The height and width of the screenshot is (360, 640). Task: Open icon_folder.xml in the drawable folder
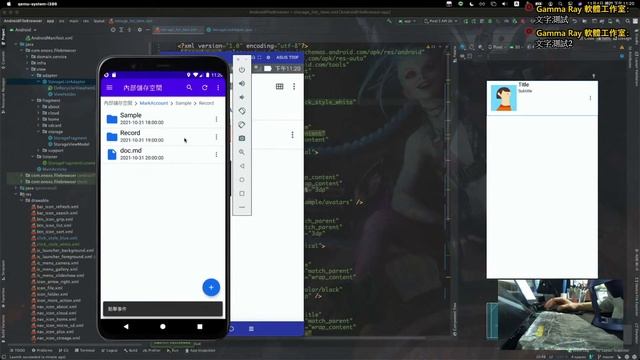coord(52,294)
